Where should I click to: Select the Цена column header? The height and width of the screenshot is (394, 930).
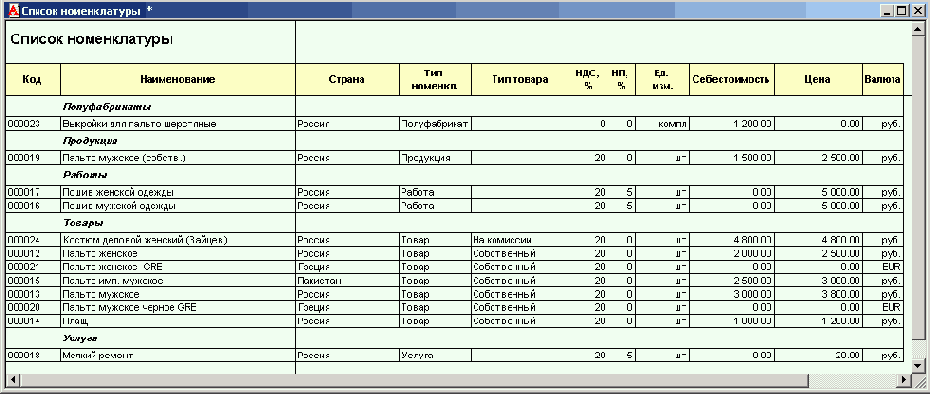[818, 80]
